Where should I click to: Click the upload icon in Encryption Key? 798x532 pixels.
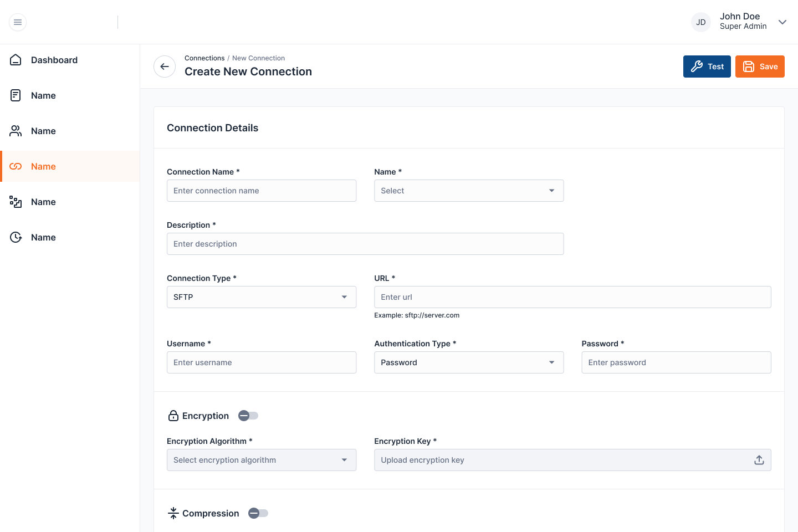point(759,460)
